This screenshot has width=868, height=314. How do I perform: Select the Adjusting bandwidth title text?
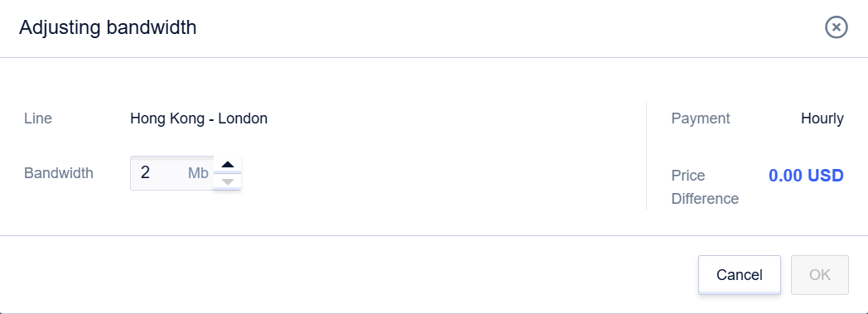(108, 27)
